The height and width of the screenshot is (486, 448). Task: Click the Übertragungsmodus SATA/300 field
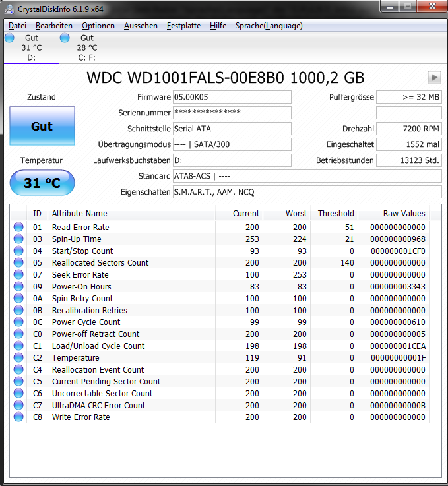click(232, 144)
